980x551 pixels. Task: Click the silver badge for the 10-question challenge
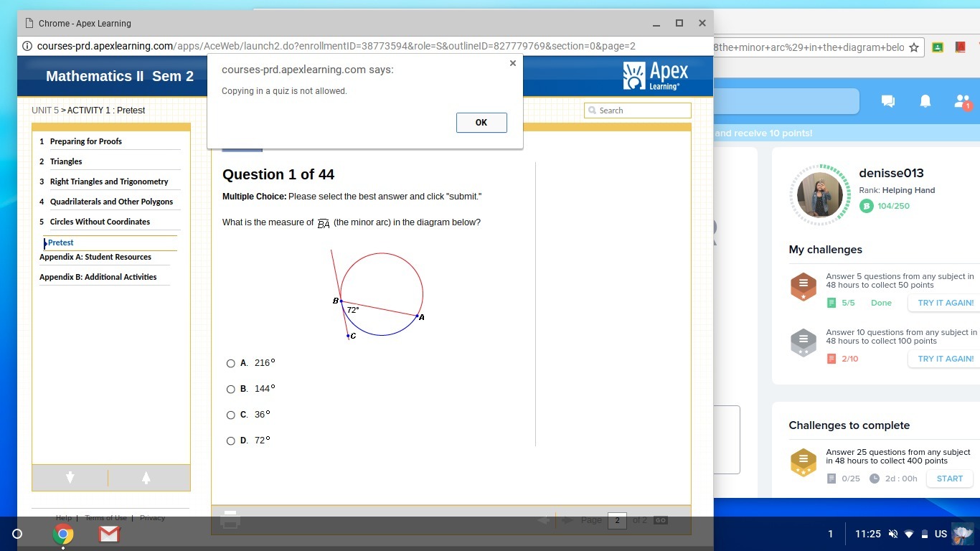coord(804,342)
